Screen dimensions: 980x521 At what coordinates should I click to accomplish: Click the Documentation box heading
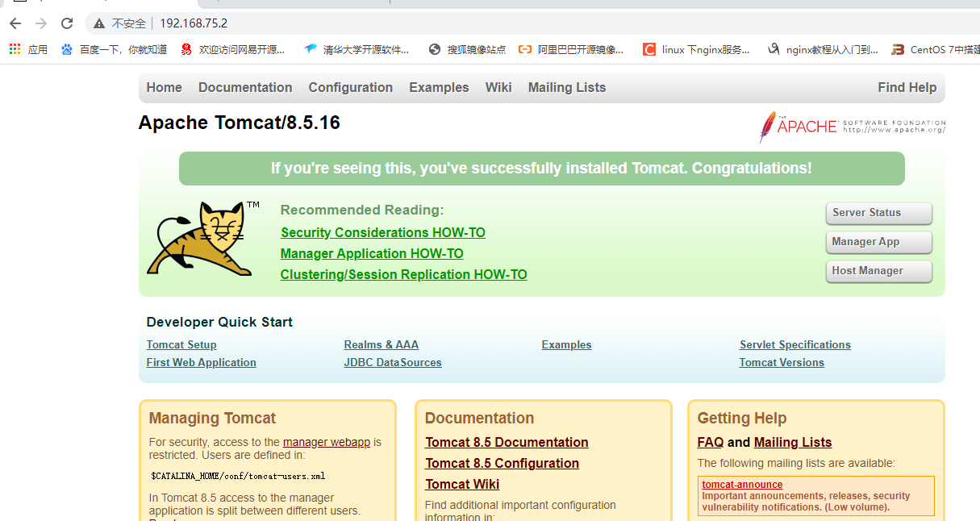(x=480, y=418)
